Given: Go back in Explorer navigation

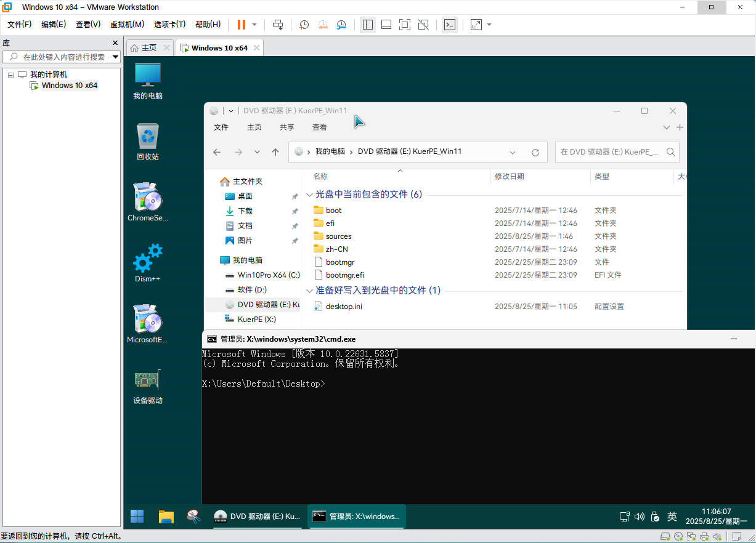Looking at the screenshot, I should point(217,152).
